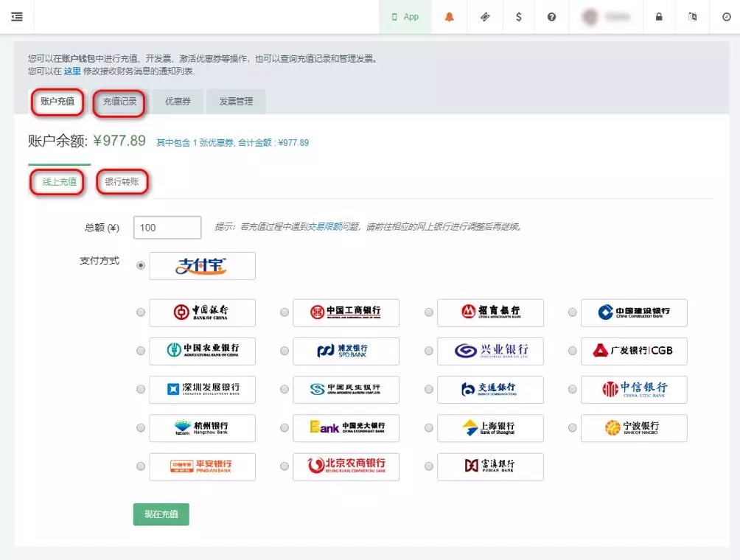Screen dimensions: 740x560
Task: Click the lock icon in header
Action: (x=659, y=17)
